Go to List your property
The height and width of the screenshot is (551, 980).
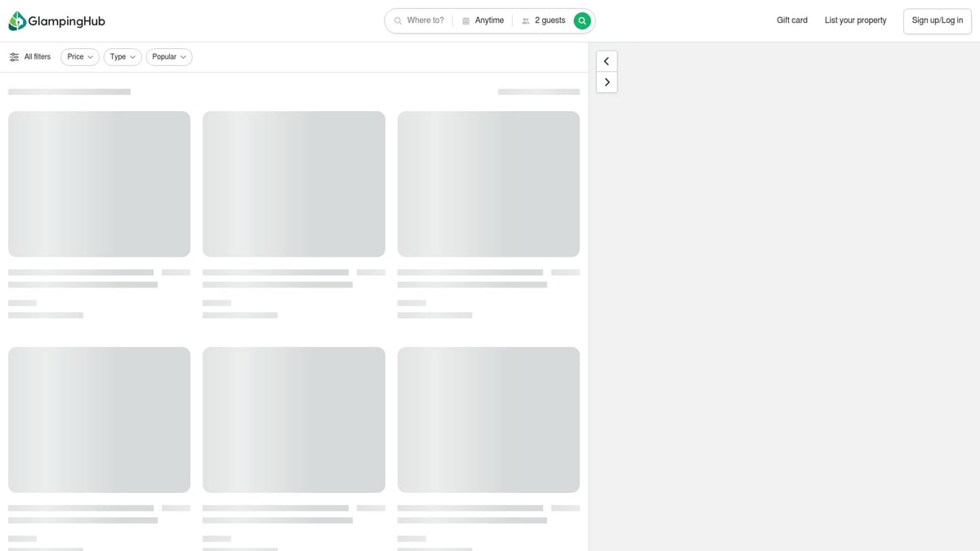pos(855,20)
